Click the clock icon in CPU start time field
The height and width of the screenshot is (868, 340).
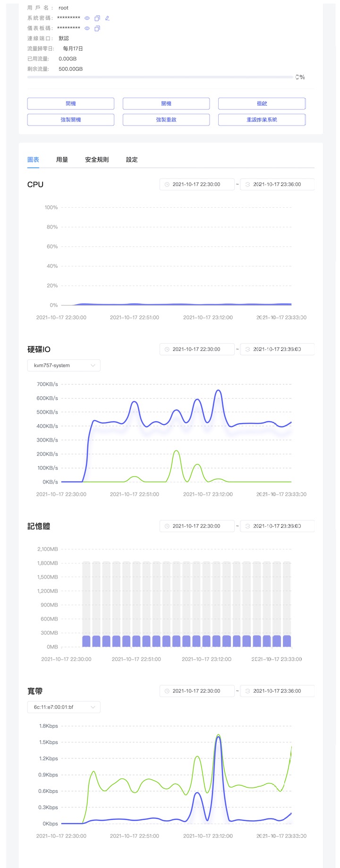pos(167,184)
